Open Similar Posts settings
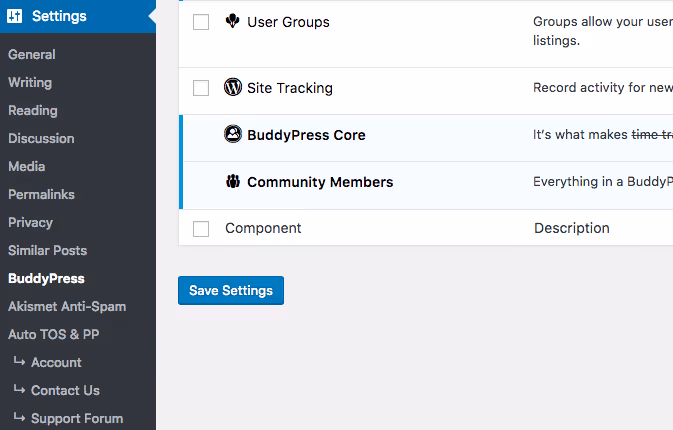This screenshot has width=673, height=430. point(48,250)
